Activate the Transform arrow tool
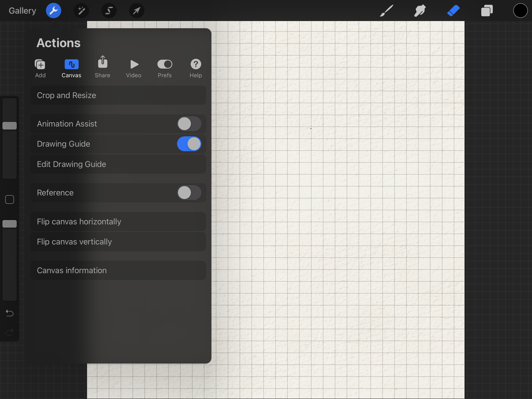 (x=137, y=11)
